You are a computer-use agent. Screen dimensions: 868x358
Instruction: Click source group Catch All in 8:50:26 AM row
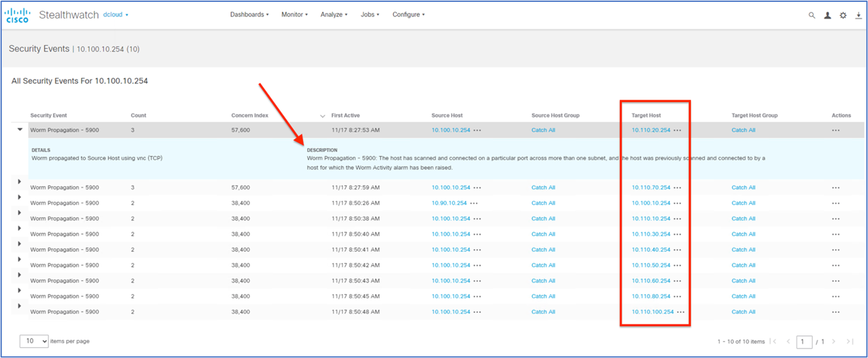click(x=543, y=203)
